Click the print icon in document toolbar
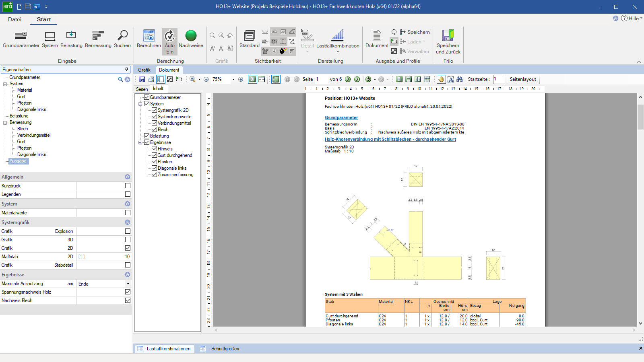The height and width of the screenshot is (362, 644). tap(151, 79)
